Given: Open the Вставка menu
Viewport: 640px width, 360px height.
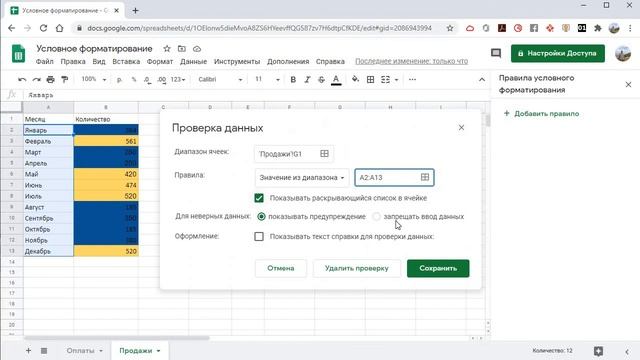Looking at the screenshot, I should click(126, 62).
